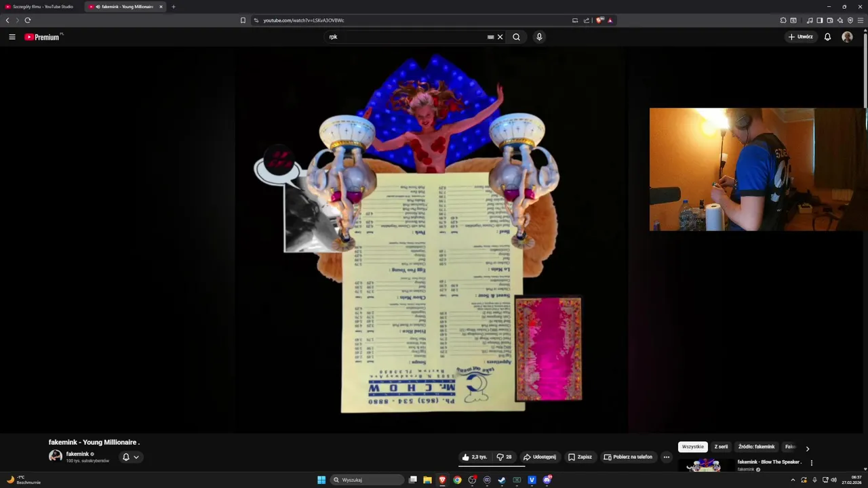
Task: Click the Udostępnij share button
Action: [x=540, y=457]
